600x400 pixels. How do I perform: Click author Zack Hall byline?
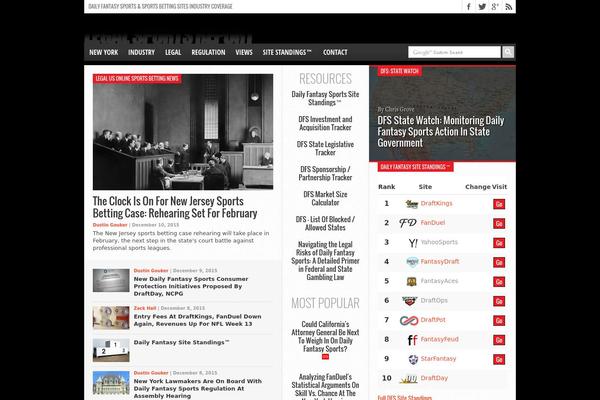pyautogui.click(x=145, y=308)
